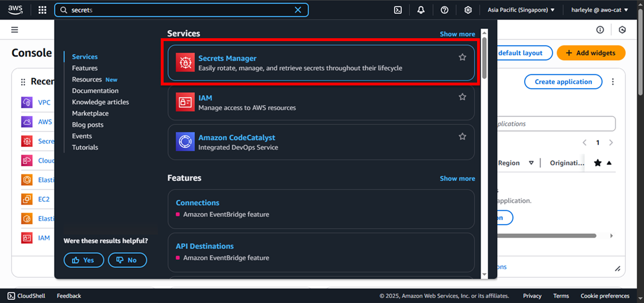Open the Amazon CodeCatalyst result title
Viewport: 644px width, 303px height.
click(237, 137)
